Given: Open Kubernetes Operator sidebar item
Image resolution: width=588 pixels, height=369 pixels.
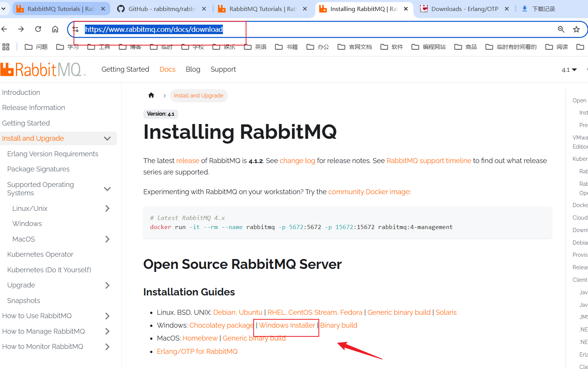Looking at the screenshot, I should coord(40,254).
